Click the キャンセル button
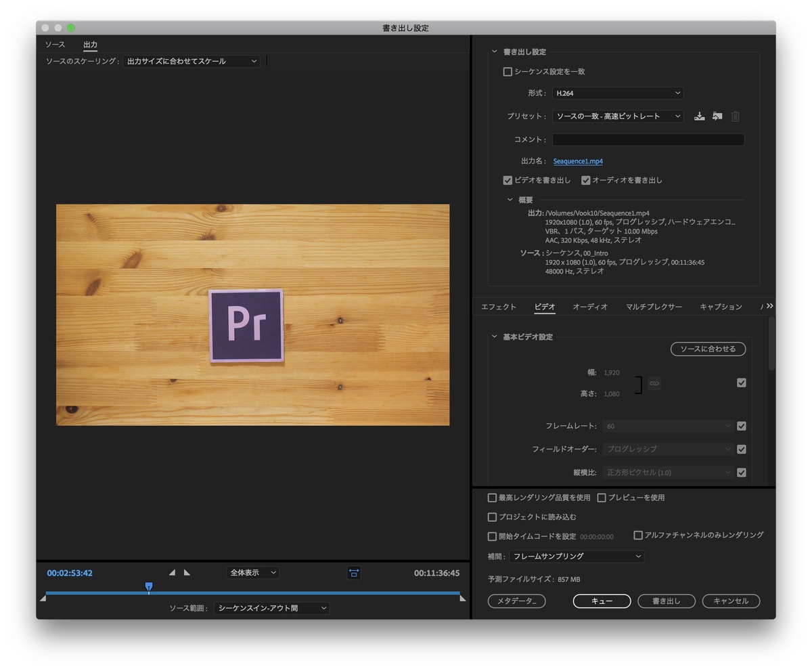The height and width of the screenshot is (671, 812). click(731, 601)
